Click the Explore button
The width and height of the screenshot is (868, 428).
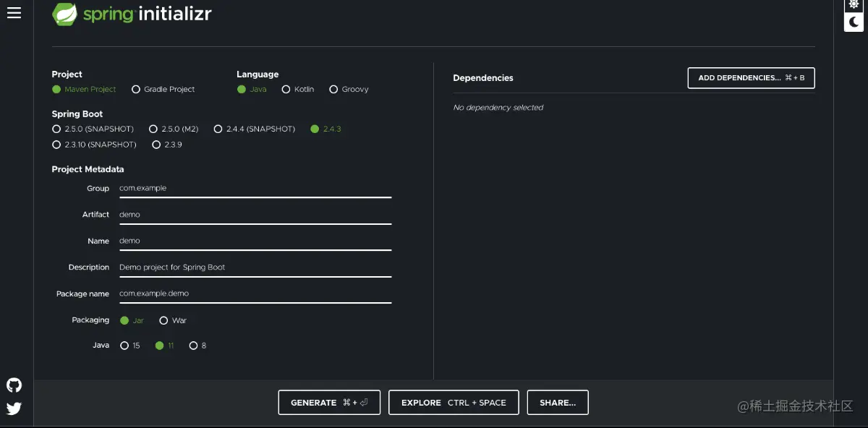[x=454, y=403]
